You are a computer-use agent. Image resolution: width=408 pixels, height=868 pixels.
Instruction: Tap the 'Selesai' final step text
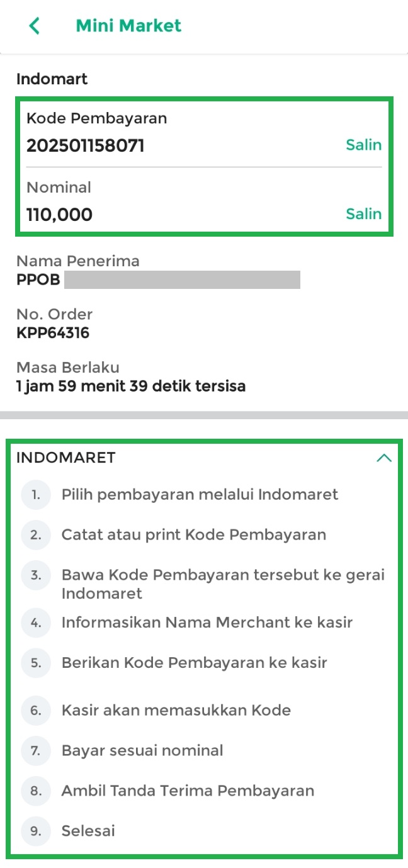click(88, 831)
